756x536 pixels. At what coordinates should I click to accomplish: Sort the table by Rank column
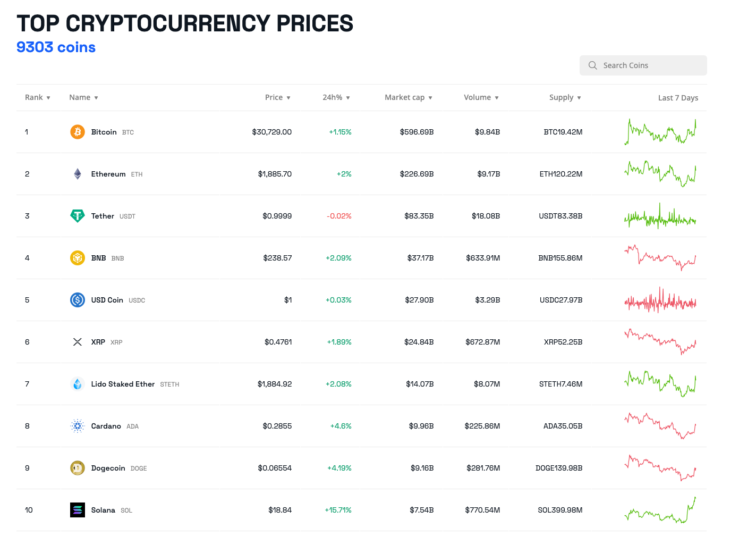pyautogui.click(x=37, y=97)
